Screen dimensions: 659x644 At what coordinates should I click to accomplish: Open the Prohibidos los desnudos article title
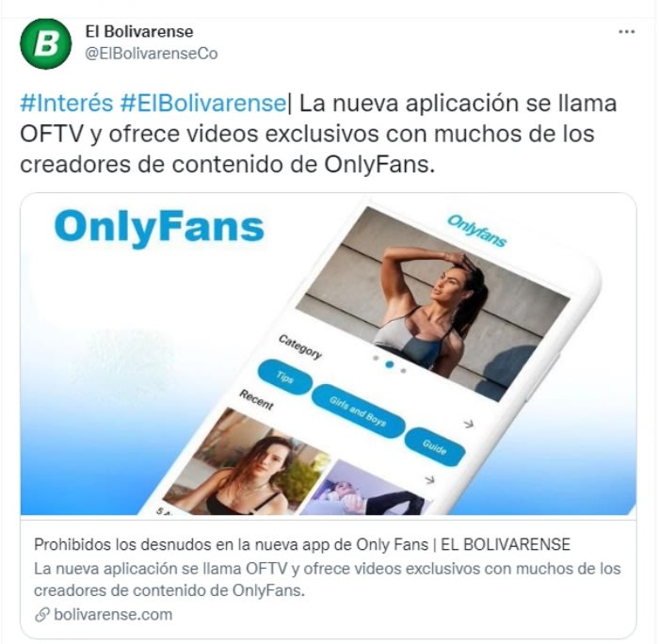[x=302, y=544]
